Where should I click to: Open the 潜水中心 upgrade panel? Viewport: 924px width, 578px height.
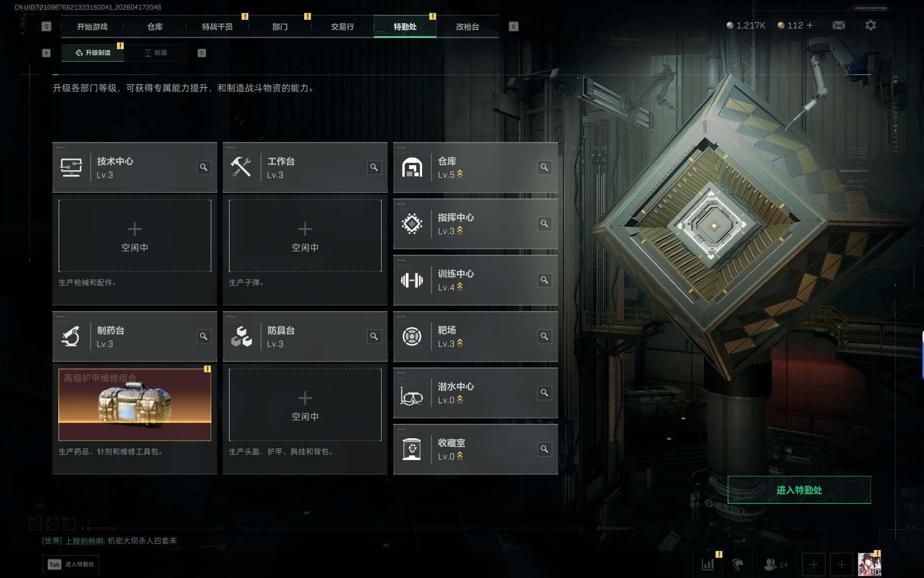pyautogui.click(x=475, y=393)
